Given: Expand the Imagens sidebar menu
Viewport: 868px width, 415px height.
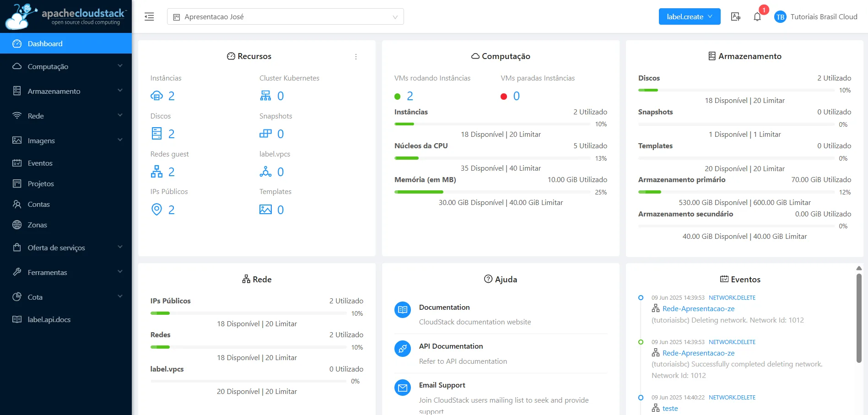Looking at the screenshot, I should coord(66,140).
